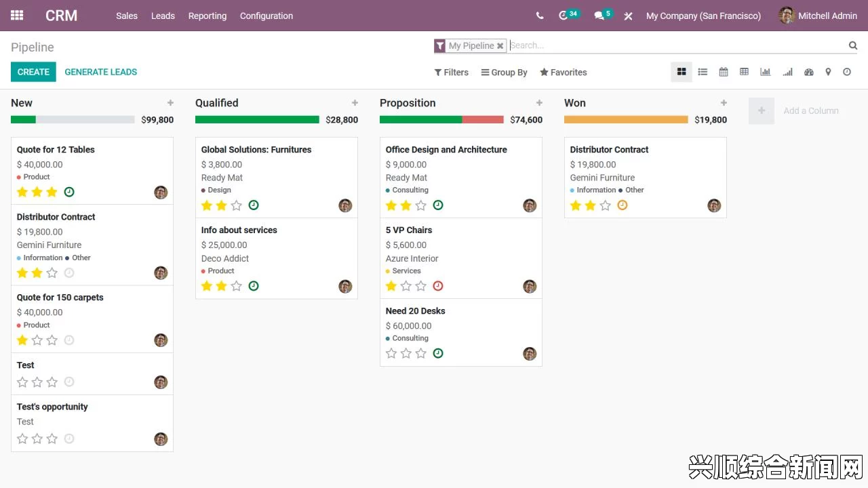Screen dimensions: 868x488
Task: Open the Leads menu
Action: pos(163,16)
